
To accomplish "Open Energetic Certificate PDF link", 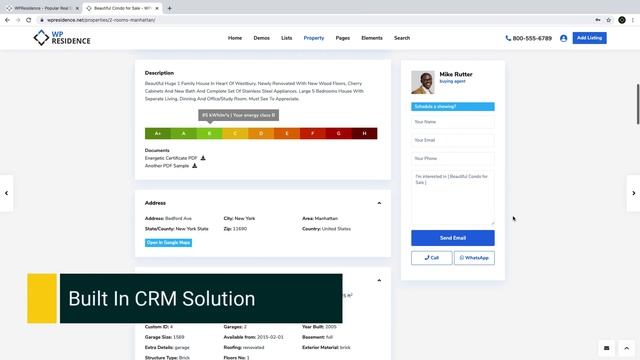I will point(171,158).
